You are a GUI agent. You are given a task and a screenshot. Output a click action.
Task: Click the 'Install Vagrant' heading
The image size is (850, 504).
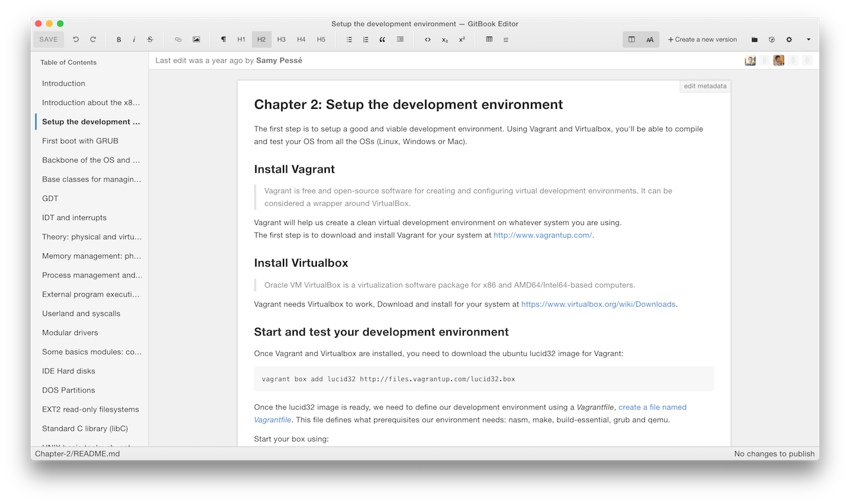[294, 169]
